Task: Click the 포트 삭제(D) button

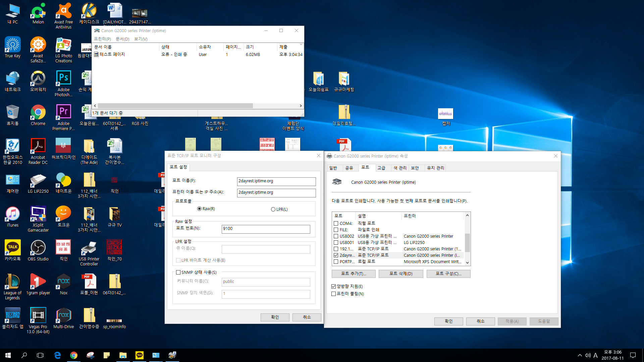Action: tap(401, 274)
